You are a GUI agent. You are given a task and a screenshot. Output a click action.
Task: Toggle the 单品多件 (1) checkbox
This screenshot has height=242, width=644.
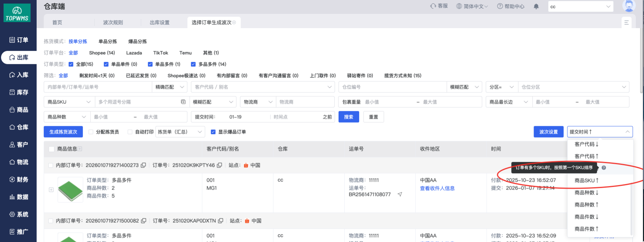[150, 64]
